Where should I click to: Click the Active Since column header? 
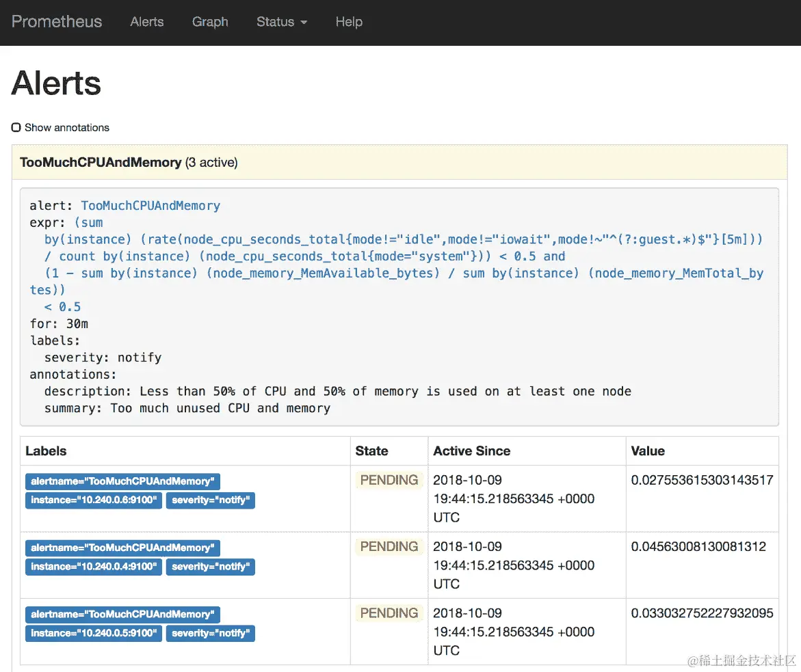pyautogui.click(x=472, y=451)
